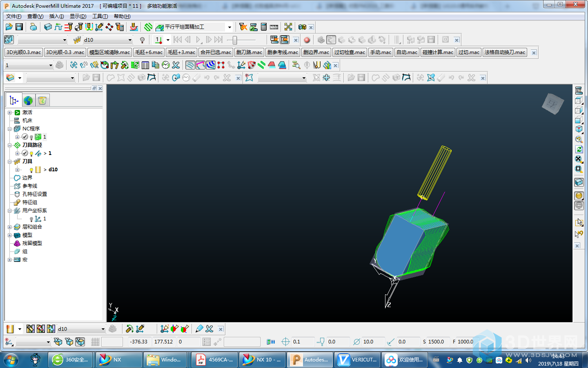Viewport: 588px width, 368px height.
Task: Click the toolpath transform icon
Action: [x=73, y=65]
